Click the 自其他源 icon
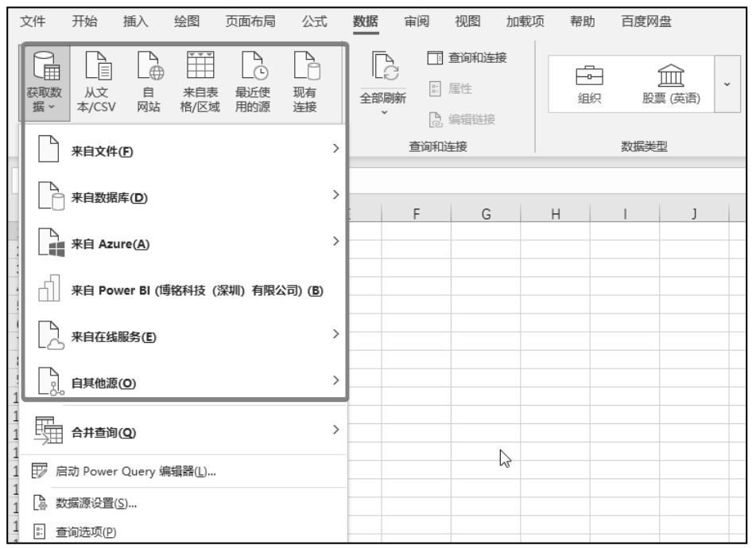 (51, 382)
